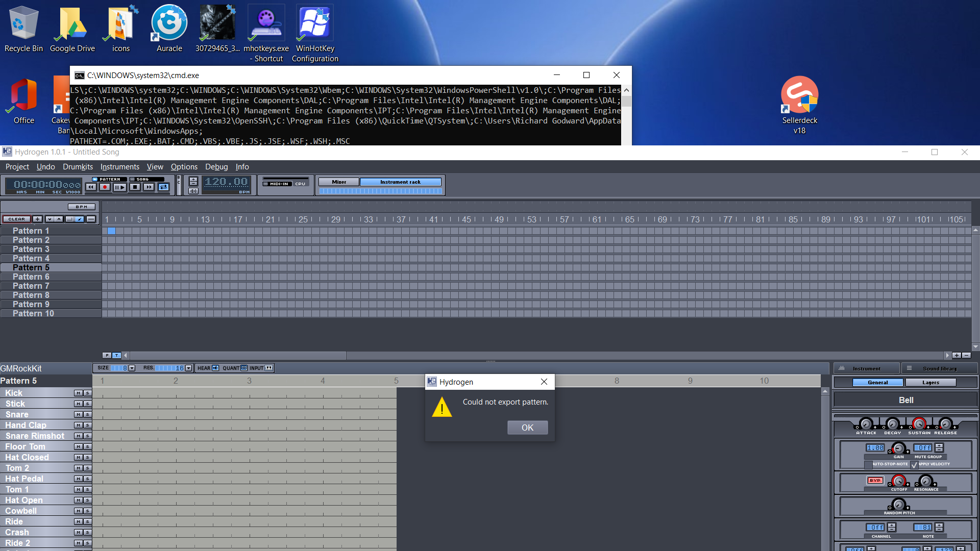Click the Cutoff knob
980x551 pixels.
[x=899, y=481]
